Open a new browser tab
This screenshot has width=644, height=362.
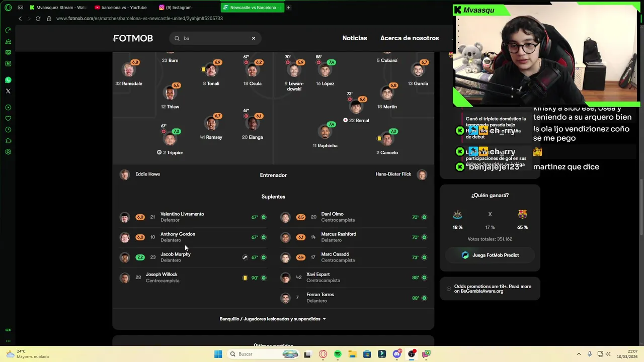pos(288,8)
